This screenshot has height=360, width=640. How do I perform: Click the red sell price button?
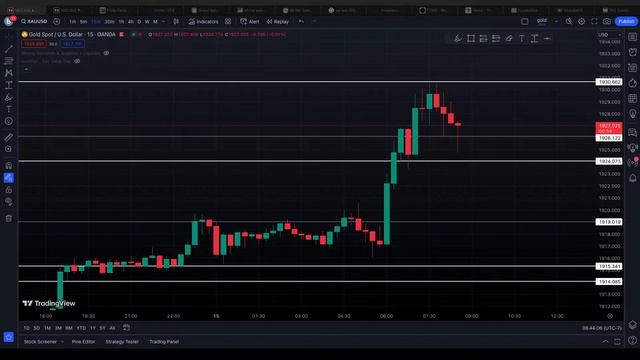(x=33, y=44)
